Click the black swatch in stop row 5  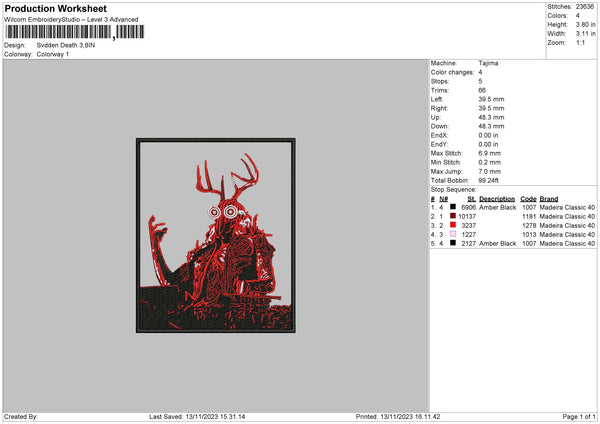(454, 243)
